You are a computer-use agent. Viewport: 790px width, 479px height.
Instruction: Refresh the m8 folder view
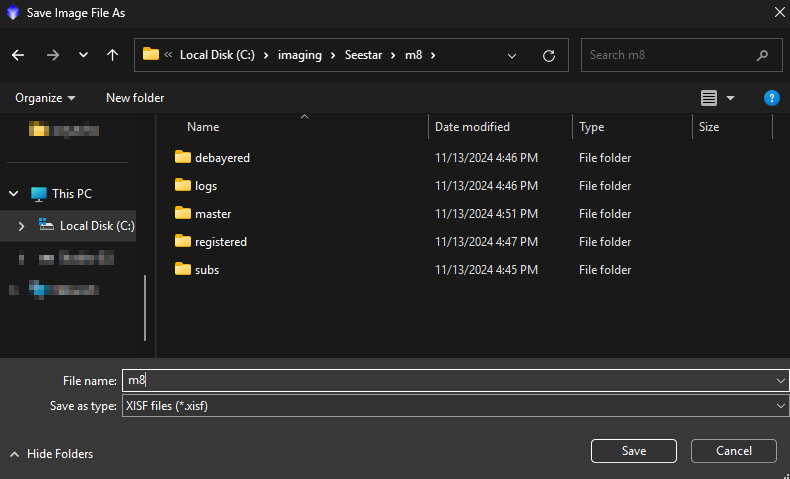coord(548,55)
